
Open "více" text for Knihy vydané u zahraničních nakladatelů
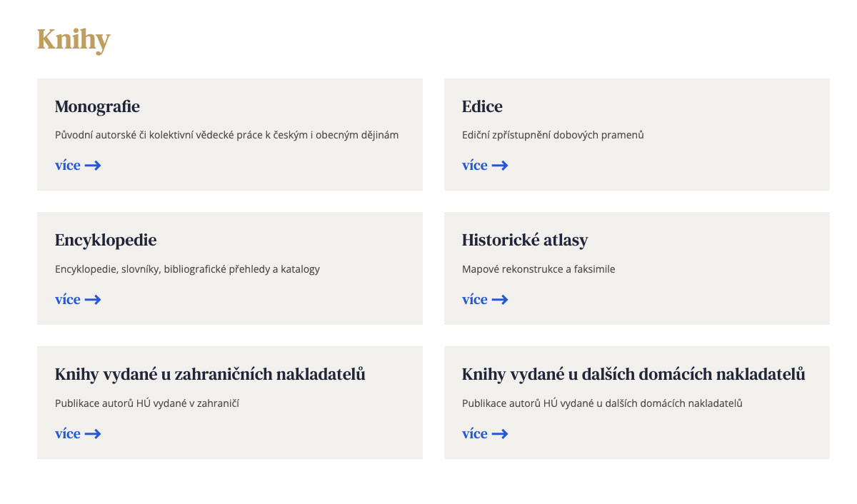pyautogui.click(x=68, y=434)
